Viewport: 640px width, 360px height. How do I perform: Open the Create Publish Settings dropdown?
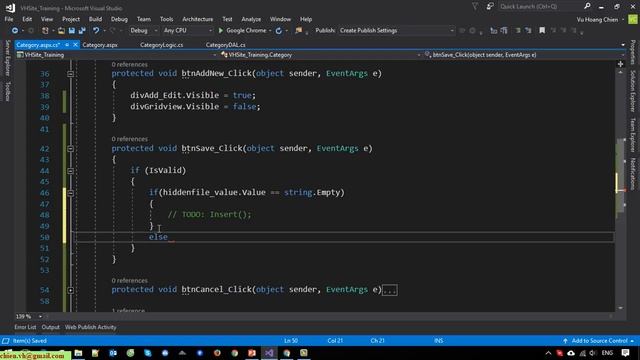tap(396, 31)
